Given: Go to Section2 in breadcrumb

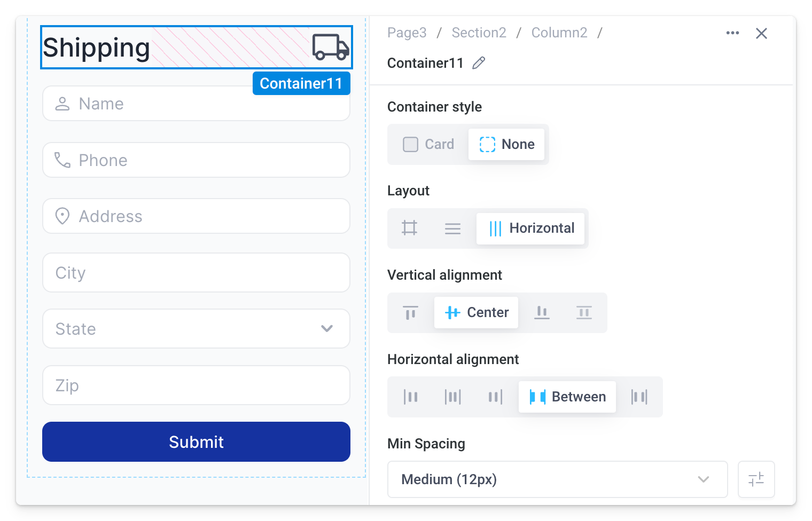Looking at the screenshot, I should (479, 33).
